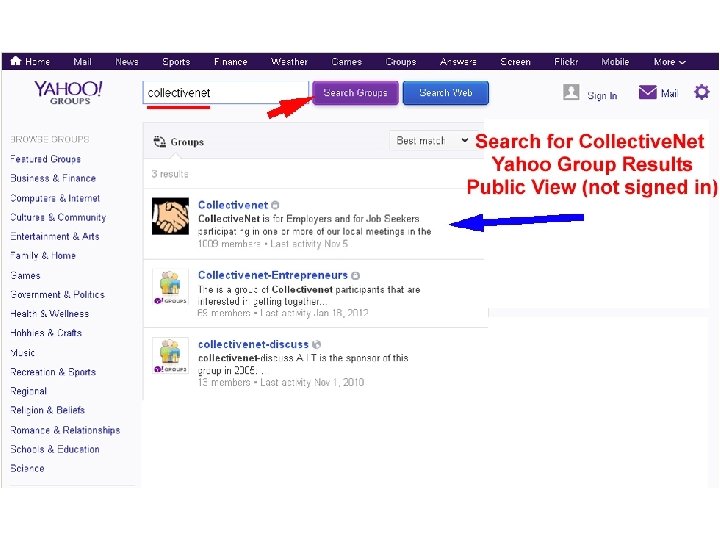
Task: Open the Collectivenet group link
Action: coord(233,205)
